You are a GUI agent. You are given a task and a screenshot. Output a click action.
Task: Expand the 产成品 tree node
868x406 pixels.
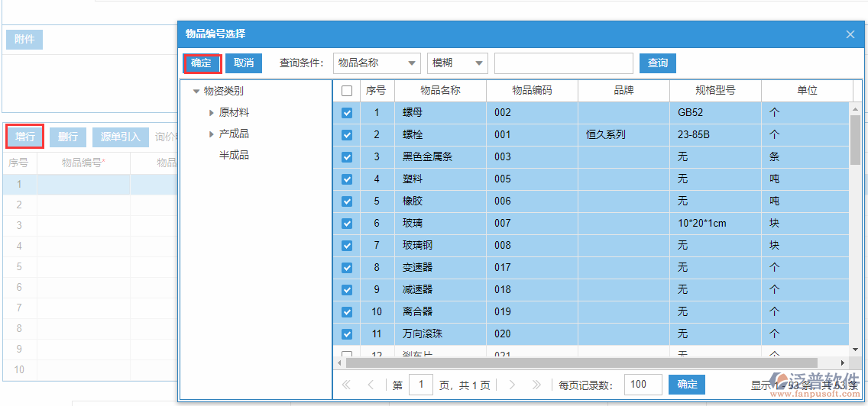(x=212, y=134)
